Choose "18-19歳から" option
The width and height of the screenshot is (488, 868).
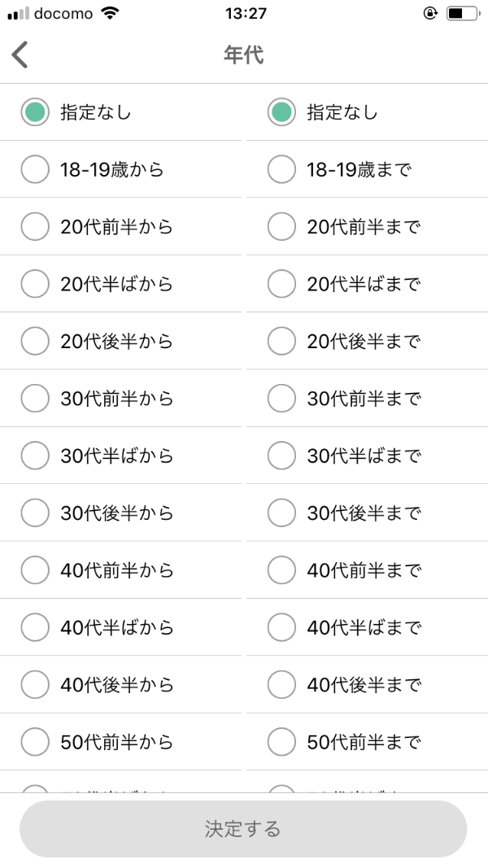34,170
